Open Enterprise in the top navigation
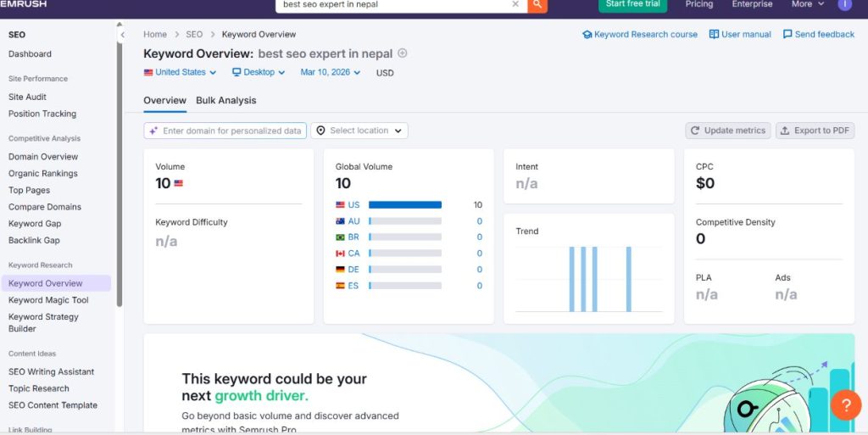The height and width of the screenshot is (435, 868). click(x=752, y=4)
